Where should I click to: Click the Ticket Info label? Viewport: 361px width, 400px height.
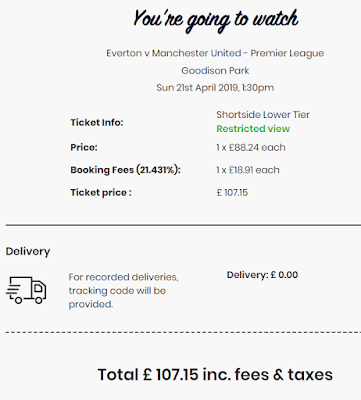point(97,122)
